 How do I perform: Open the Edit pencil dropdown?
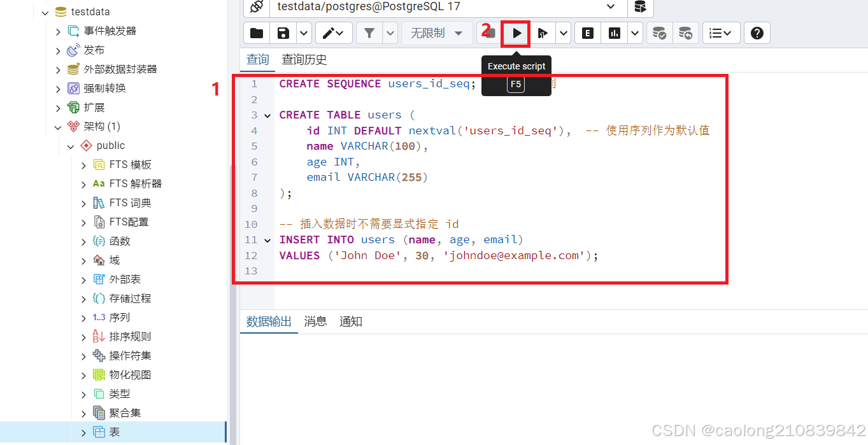click(333, 33)
